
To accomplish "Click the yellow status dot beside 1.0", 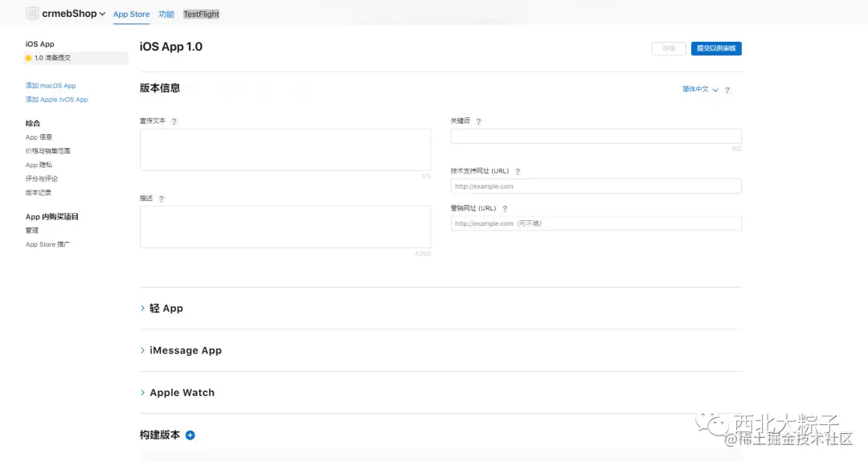I will pyautogui.click(x=28, y=58).
